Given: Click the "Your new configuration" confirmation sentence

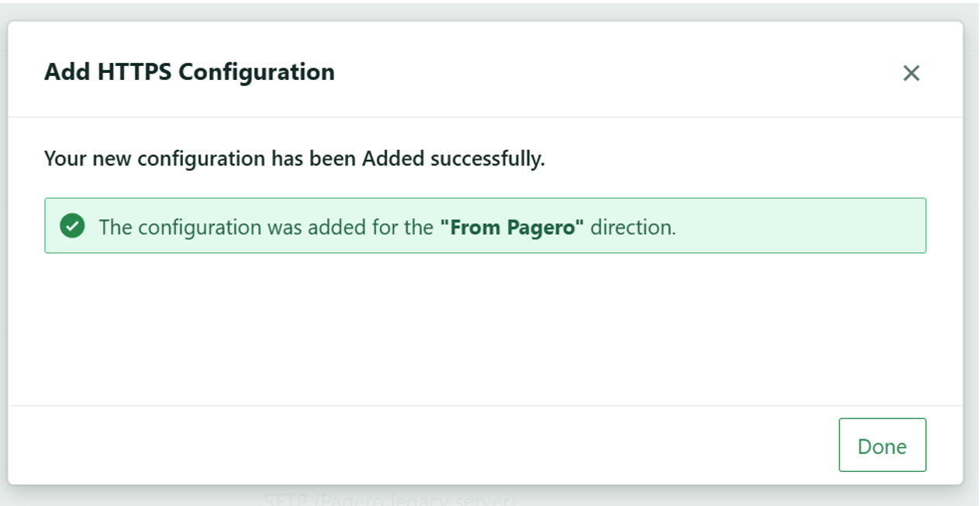Looking at the screenshot, I should coord(294,158).
